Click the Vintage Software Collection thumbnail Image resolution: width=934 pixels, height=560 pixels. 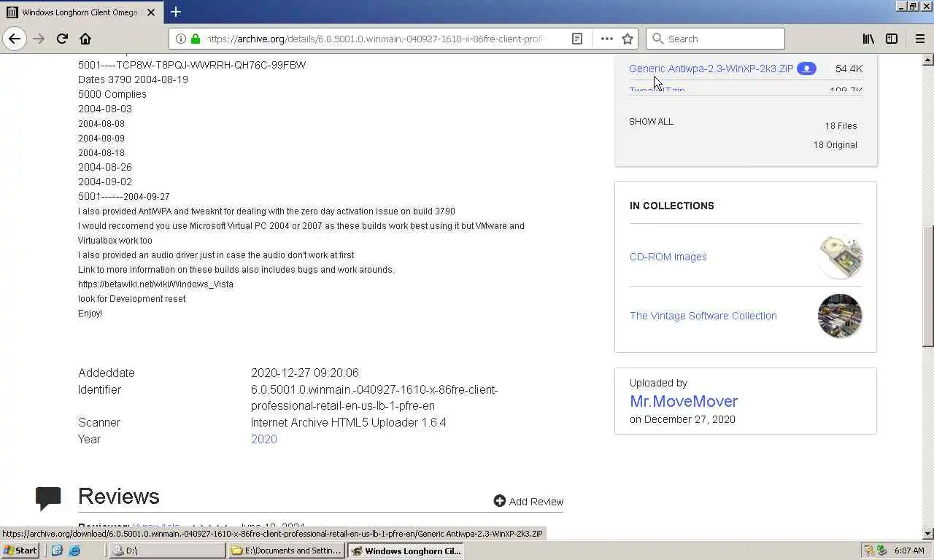click(x=840, y=316)
